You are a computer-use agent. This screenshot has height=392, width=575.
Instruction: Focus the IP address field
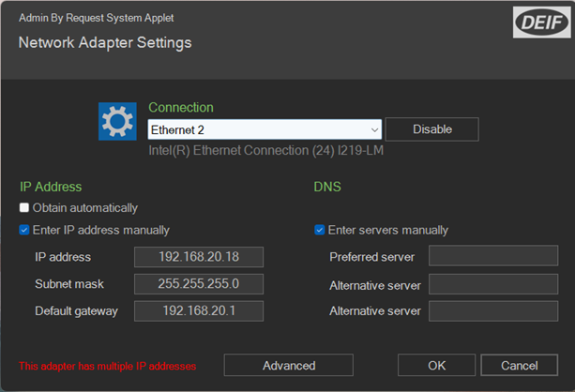click(198, 257)
